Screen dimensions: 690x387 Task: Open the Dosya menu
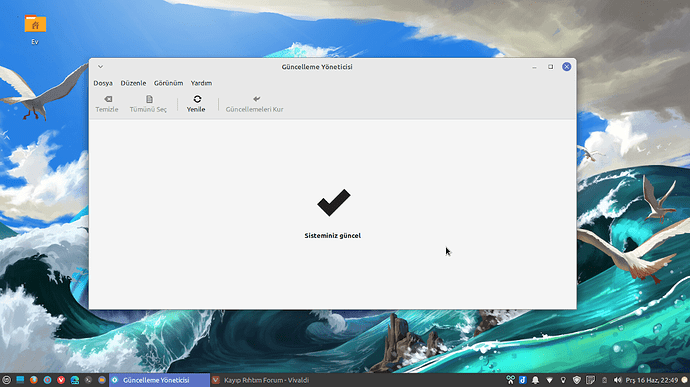pos(103,83)
